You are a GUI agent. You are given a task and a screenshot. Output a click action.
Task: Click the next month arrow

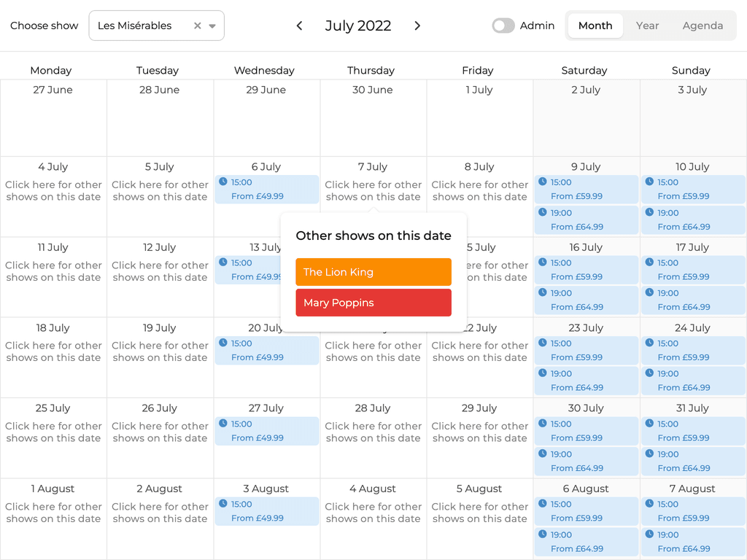[417, 25]
